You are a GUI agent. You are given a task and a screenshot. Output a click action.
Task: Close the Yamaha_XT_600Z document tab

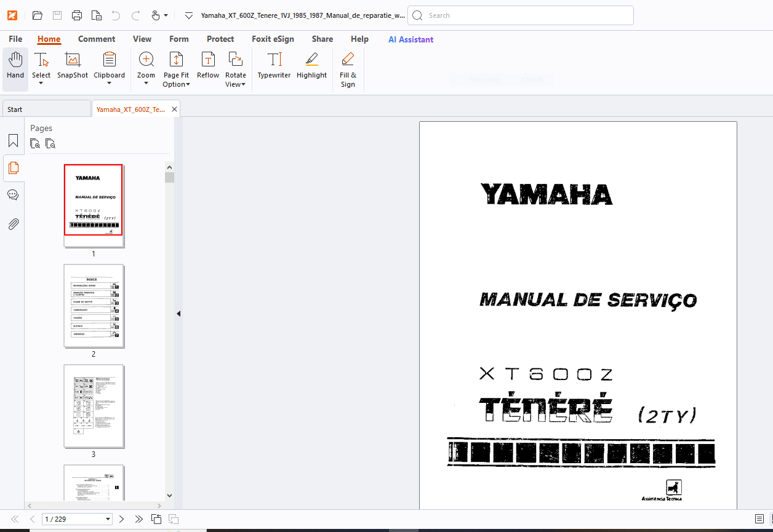[174, 109]
